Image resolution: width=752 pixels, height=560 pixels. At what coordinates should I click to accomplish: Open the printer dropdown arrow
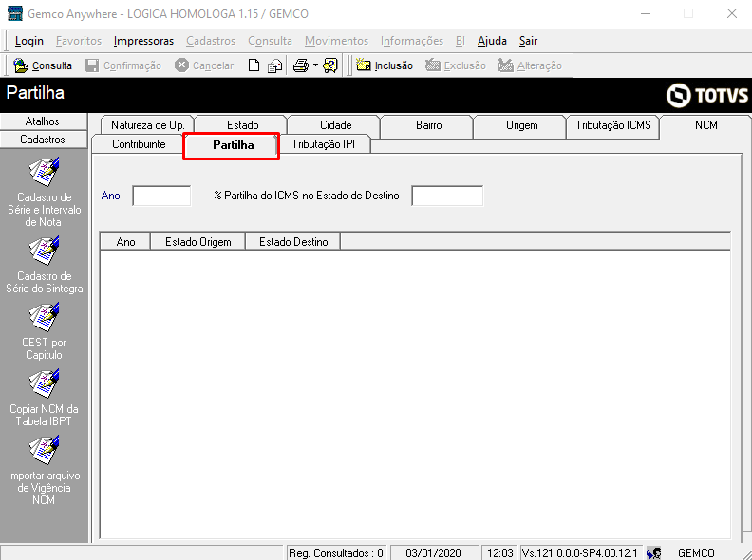click(315, 65)
